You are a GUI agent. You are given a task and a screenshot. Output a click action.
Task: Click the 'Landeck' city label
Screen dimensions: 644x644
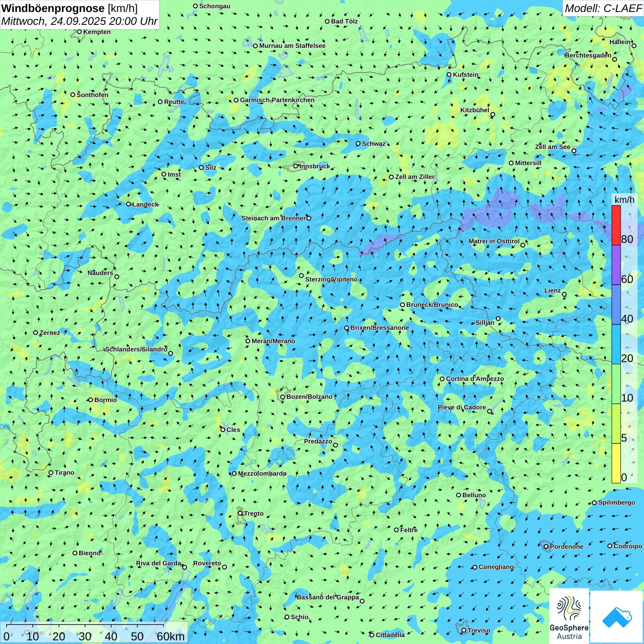pyautogui.click(x=145, y=204)
